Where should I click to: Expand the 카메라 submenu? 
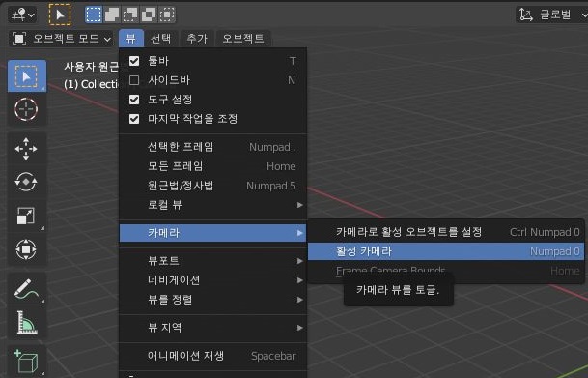[x=213, y=233]
